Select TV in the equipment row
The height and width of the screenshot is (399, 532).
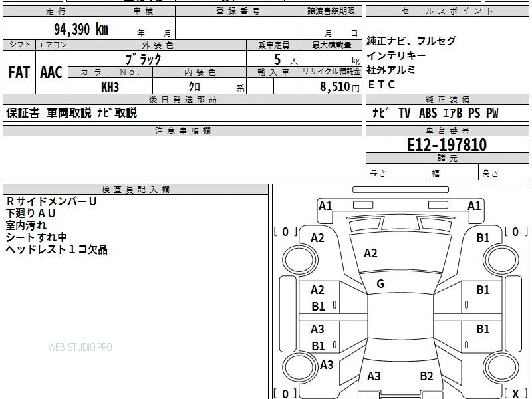(404, 112)
